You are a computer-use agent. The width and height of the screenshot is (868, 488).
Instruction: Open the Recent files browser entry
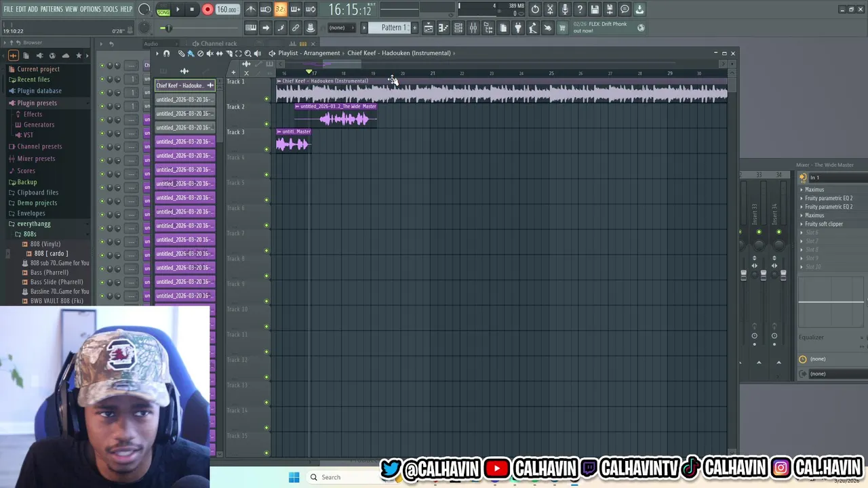coord(33,79)
